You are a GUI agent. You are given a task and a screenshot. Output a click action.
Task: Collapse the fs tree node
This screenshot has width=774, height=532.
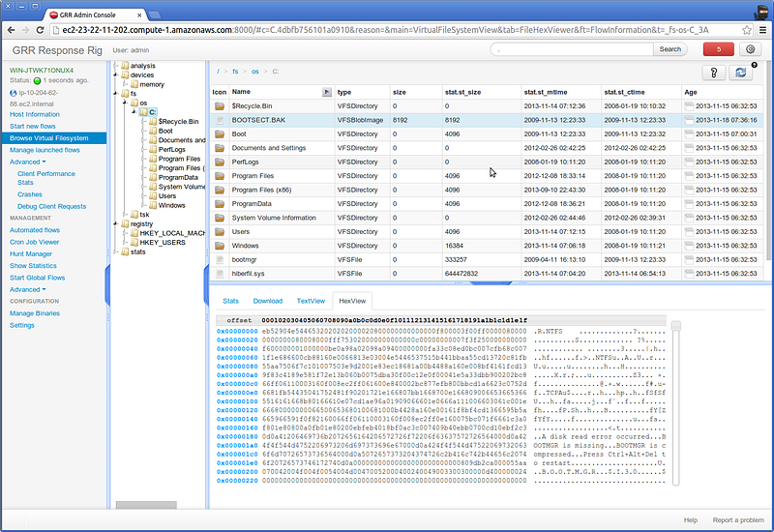coord(116,93)
